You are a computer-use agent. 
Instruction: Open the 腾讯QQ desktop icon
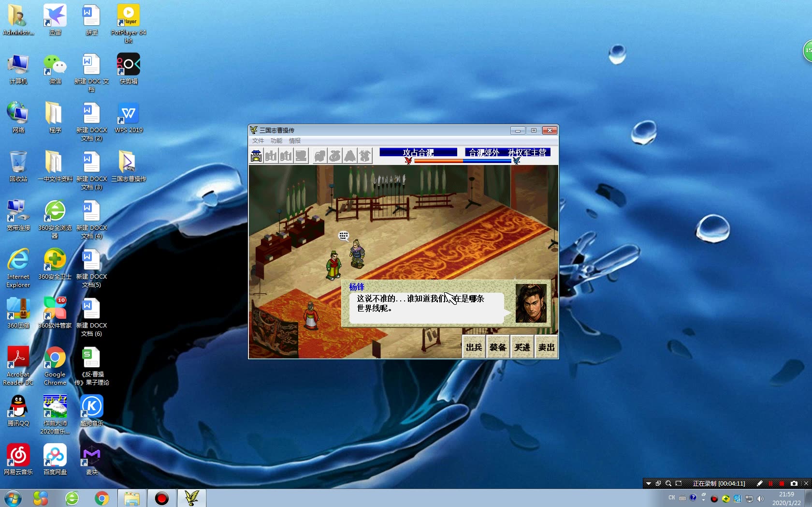18,411
